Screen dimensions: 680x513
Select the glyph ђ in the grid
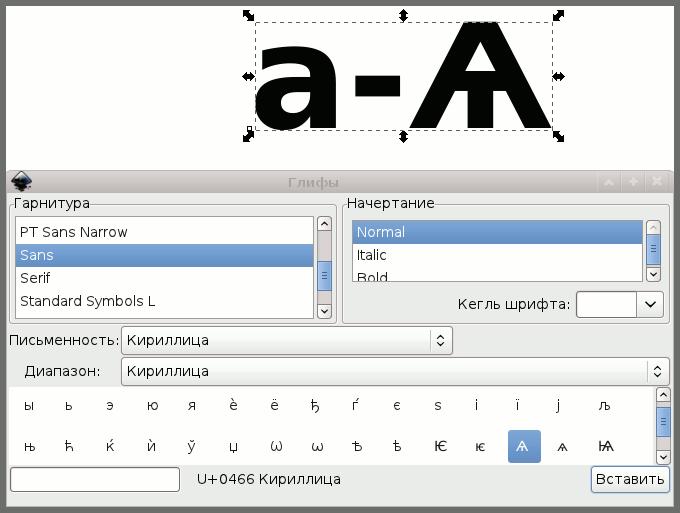[x=315, y=406]
